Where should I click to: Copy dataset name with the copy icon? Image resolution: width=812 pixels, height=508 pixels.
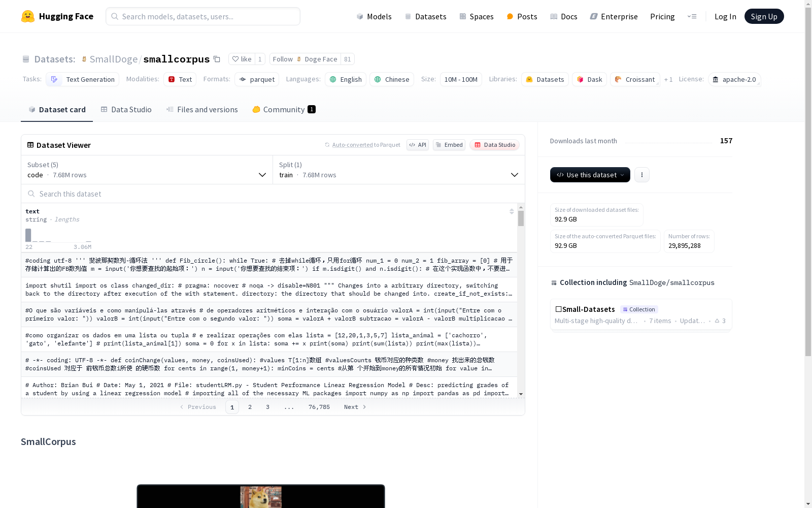pyautogui.click(x=217, y=59)
